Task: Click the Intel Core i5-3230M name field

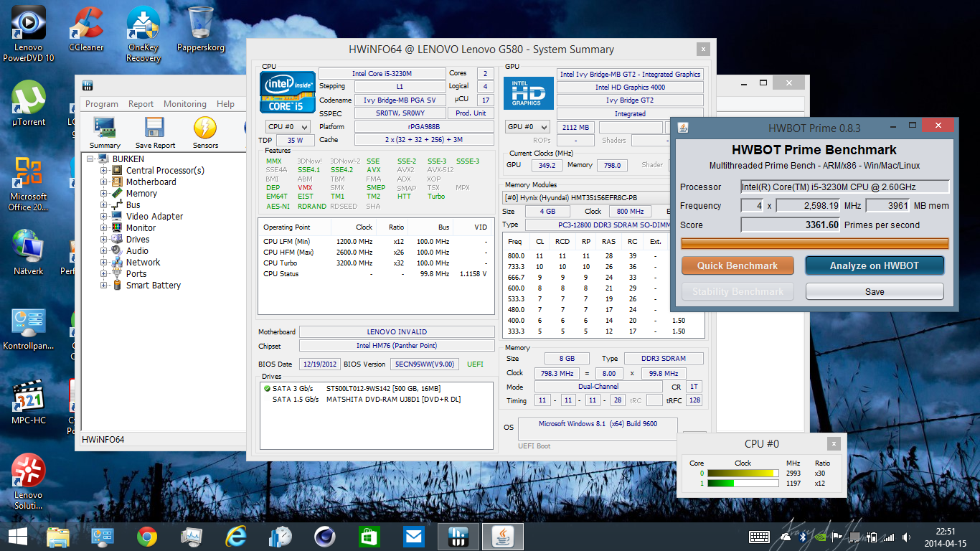Action: (381, 73)
